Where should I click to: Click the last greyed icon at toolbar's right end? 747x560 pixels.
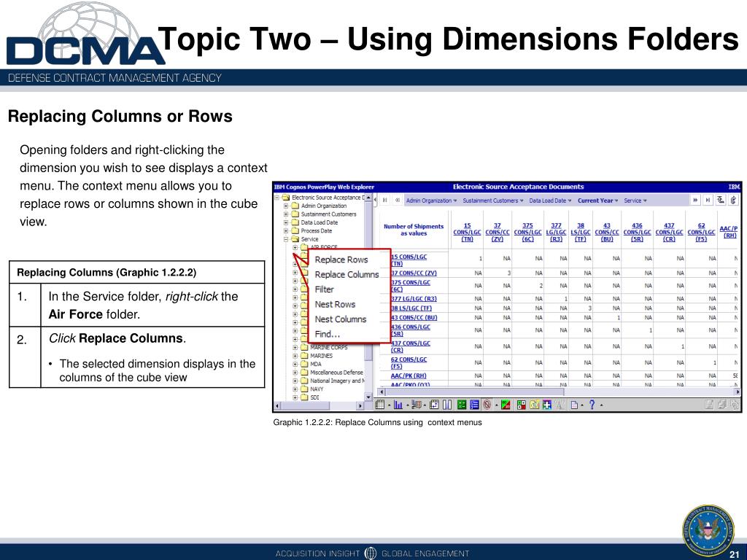tap(735, 405)
